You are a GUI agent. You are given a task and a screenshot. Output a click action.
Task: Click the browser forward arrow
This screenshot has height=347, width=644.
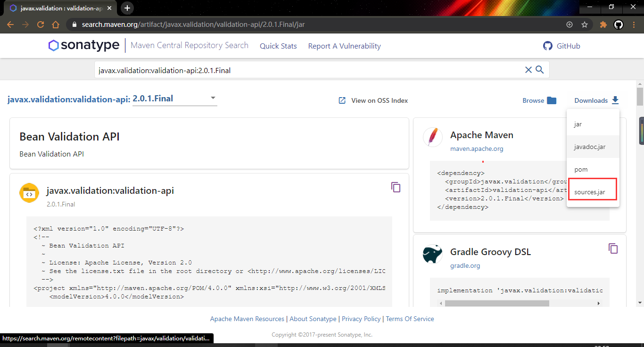(25, 25)
